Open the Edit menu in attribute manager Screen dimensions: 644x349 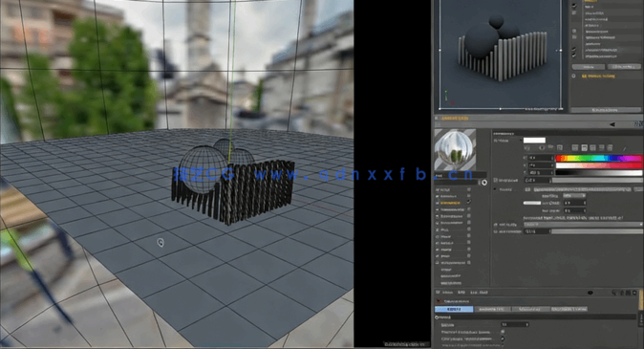point(462,293)
